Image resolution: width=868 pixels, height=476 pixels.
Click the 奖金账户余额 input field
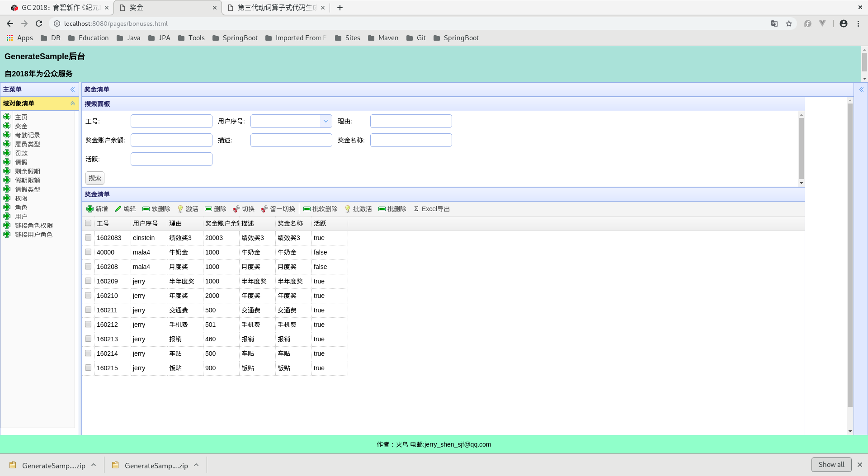click(171, 140)
